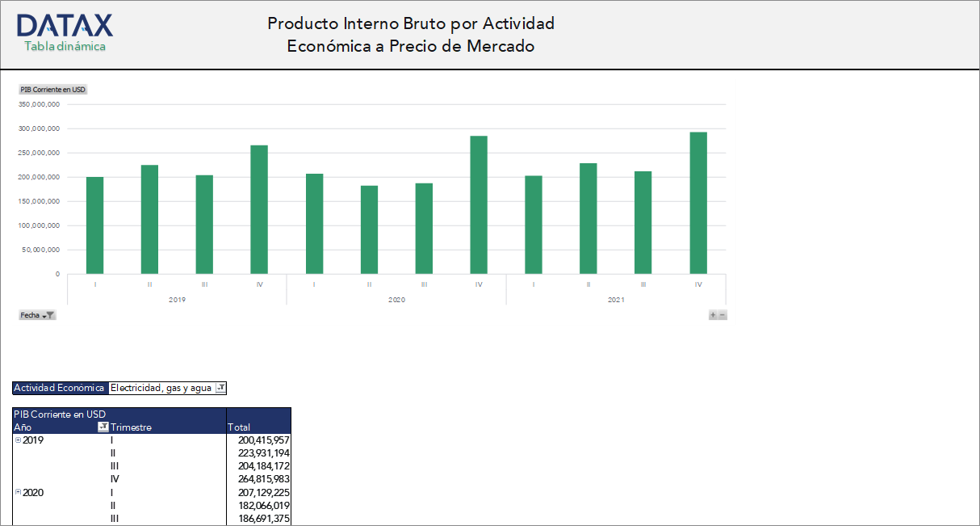Image resolution: width=980 pixels, height=526 pixels.
Task: Select the 2021 axis label on the chart
Action: tap(616, 300)
